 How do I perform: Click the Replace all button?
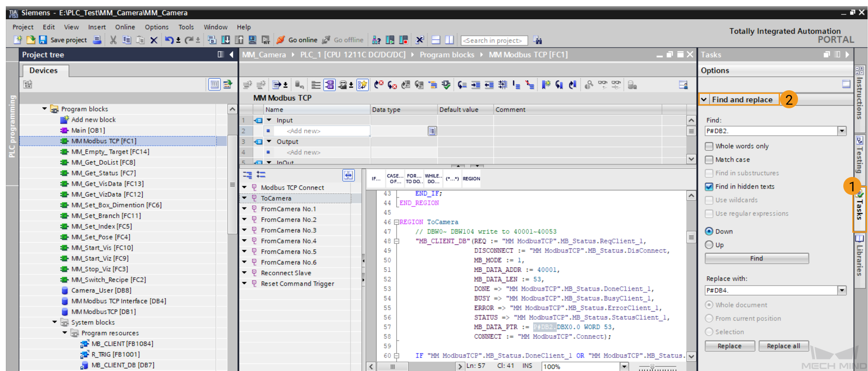click(x=783, y=346)
